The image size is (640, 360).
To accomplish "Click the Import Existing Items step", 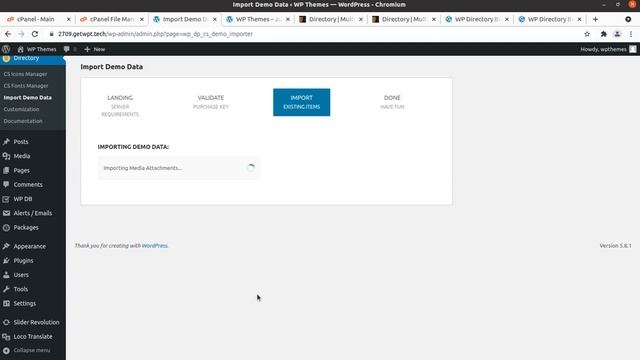I will (x=302, y=102).
